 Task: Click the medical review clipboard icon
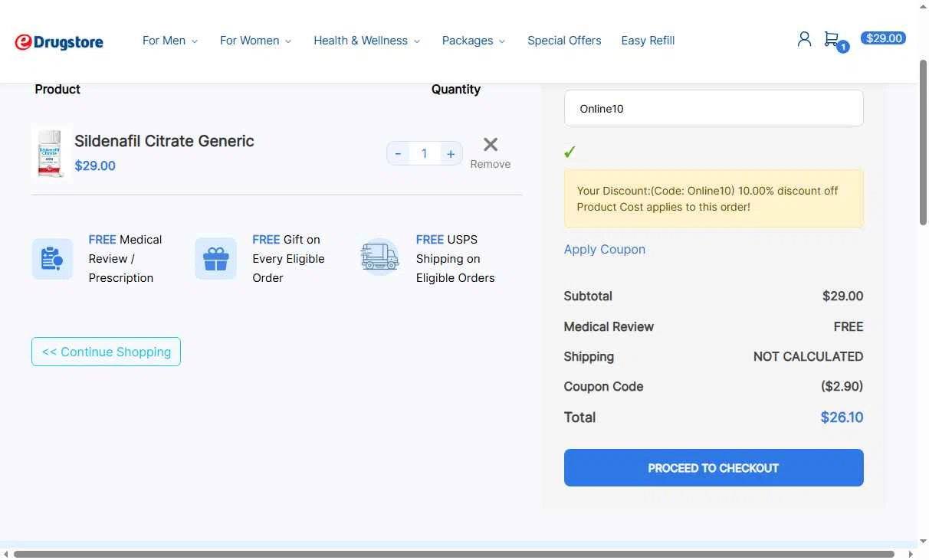pyautogui.click(x=52, y=258)
